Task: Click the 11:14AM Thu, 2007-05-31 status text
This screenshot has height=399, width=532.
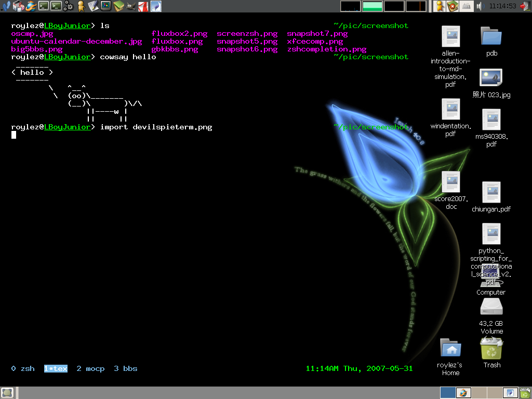Action: [x=360, y=368]
